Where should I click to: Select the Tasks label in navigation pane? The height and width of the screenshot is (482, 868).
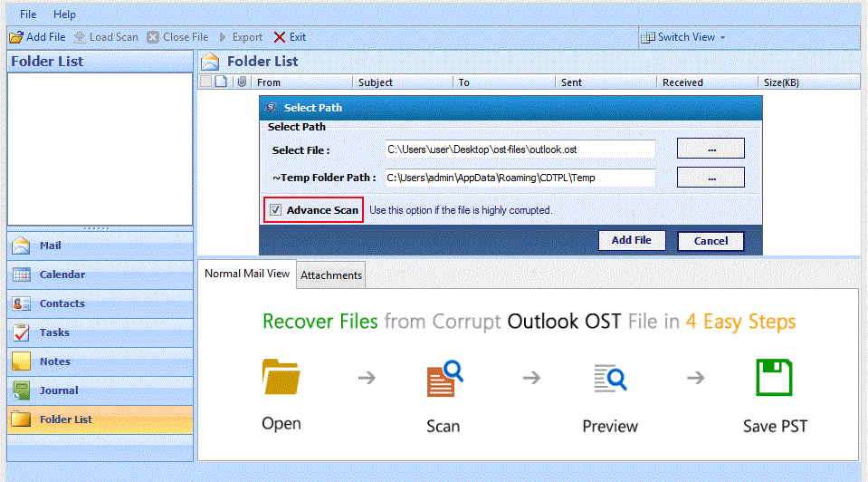[x=54, y=333]
